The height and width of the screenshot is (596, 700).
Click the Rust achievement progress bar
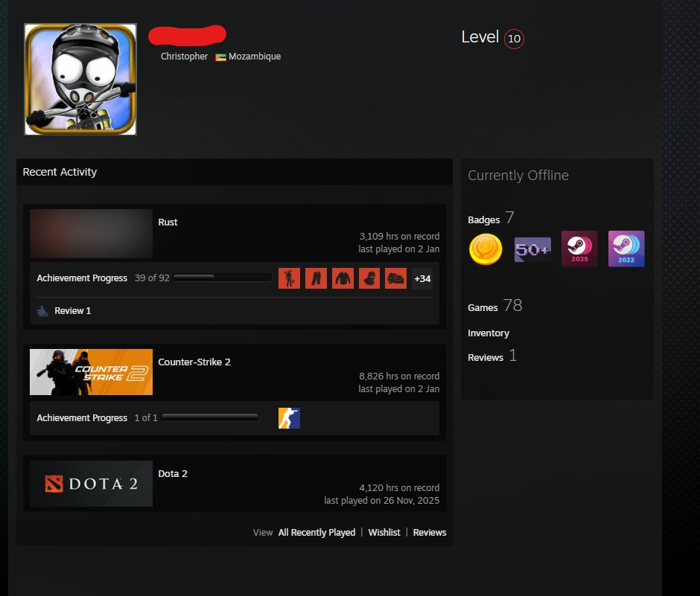(x=223, y=277)
